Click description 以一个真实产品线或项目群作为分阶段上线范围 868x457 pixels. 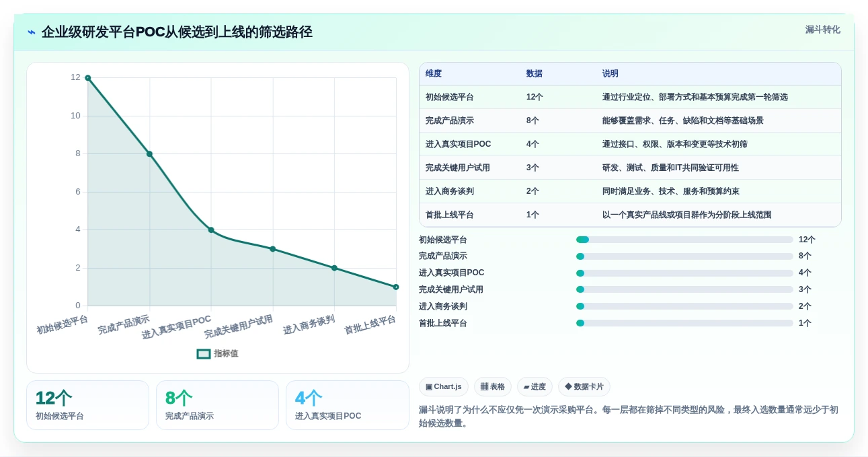[x=687, y=215]
